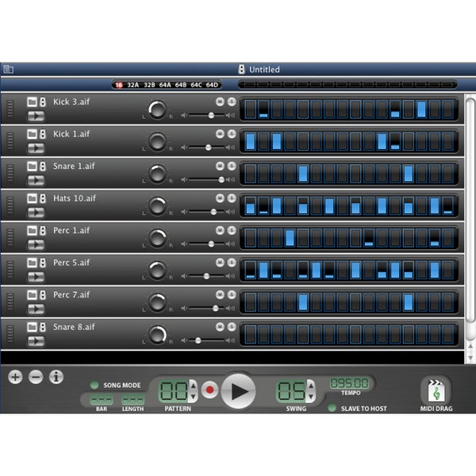Open the info button
The height and width of the screenshot is (476, 476).
coord(56,377)
